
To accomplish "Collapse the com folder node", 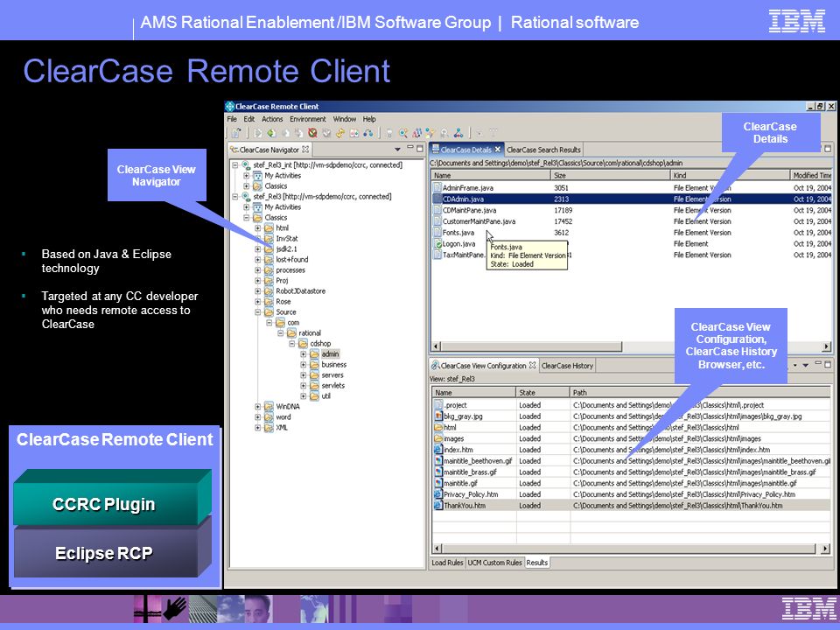I will coord(269,323).
